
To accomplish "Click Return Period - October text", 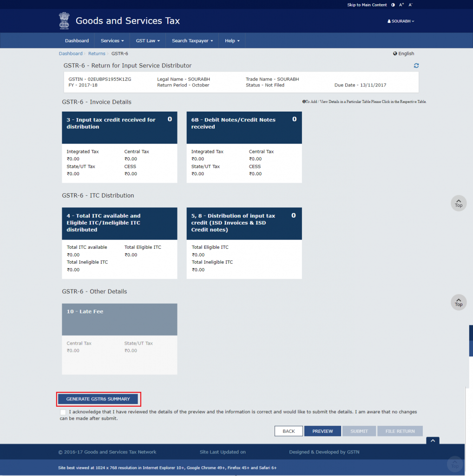I will (183, 85).
